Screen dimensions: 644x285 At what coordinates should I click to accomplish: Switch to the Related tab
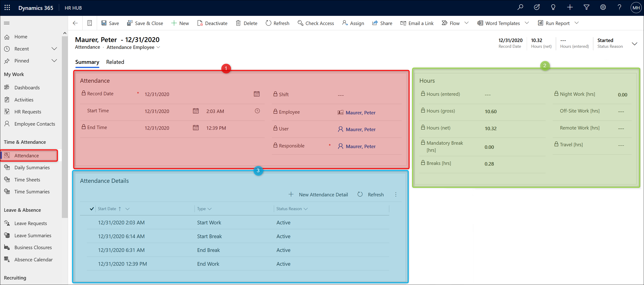click(x=115, y=62)
